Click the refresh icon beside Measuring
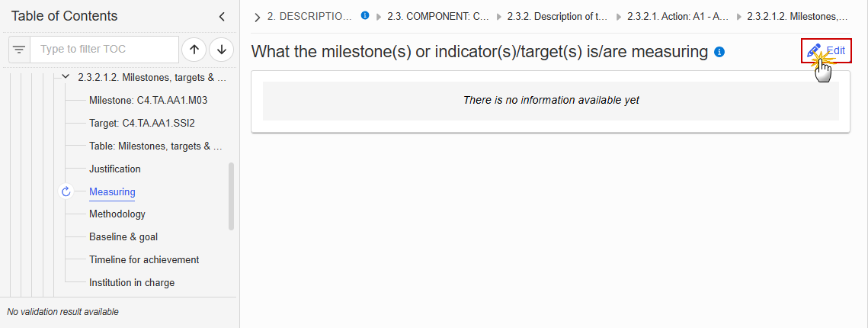 tap(66, 191)
